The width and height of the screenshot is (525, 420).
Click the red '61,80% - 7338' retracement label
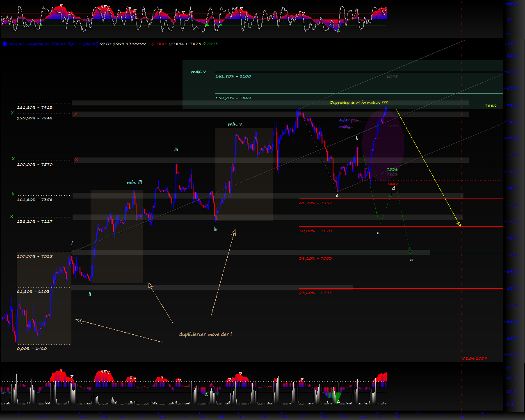point(315,203)
